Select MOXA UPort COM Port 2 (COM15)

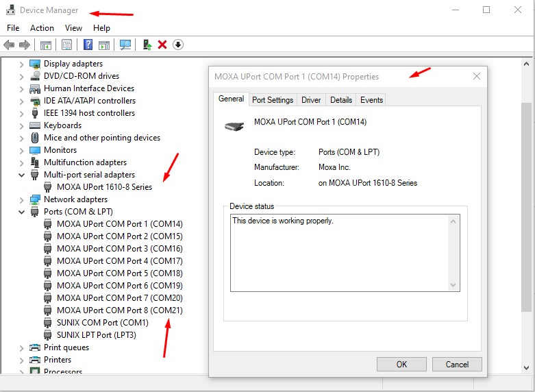[x=119, y=236]
